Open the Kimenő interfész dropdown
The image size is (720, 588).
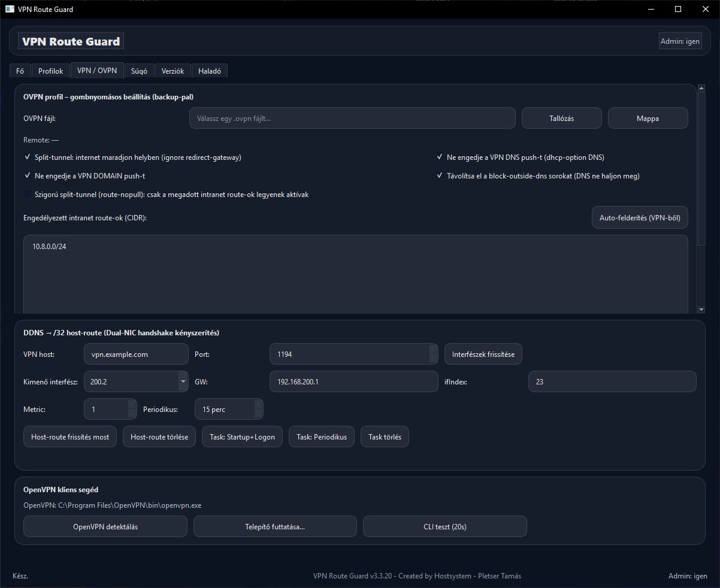tap(183, 381)
